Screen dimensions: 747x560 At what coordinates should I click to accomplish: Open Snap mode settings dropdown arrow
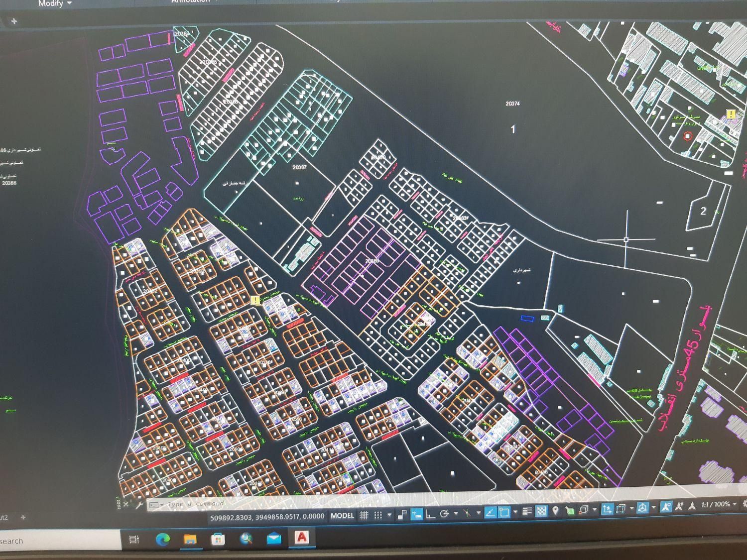389,515
